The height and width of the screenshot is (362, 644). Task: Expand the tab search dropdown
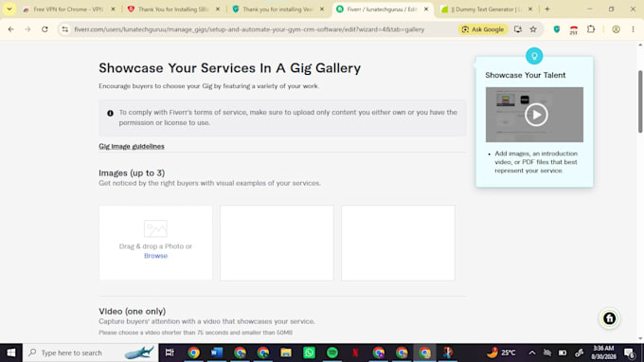pyautogui.click(x=9, y=9)
